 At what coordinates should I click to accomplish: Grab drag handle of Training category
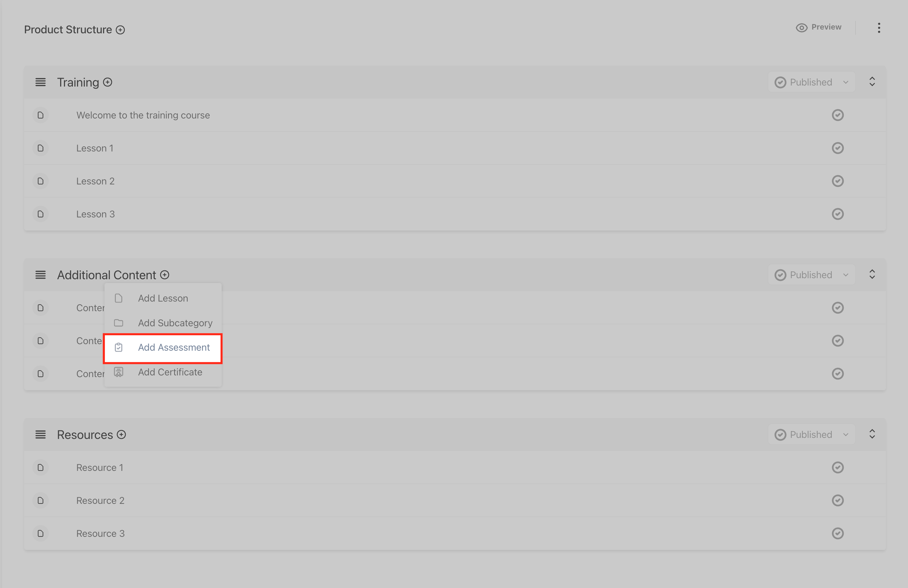(x=41, y=82)
